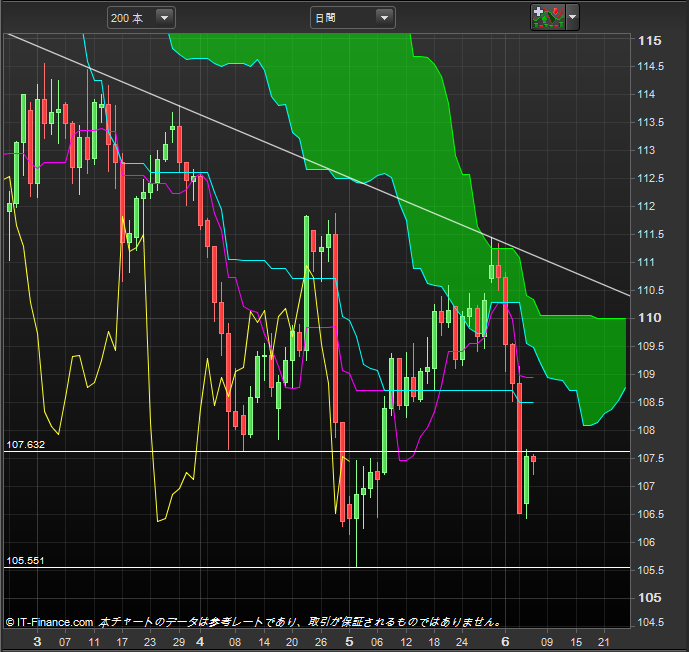
Task: Click the 29 date label on axis
Action: click(x=179, y=642)
